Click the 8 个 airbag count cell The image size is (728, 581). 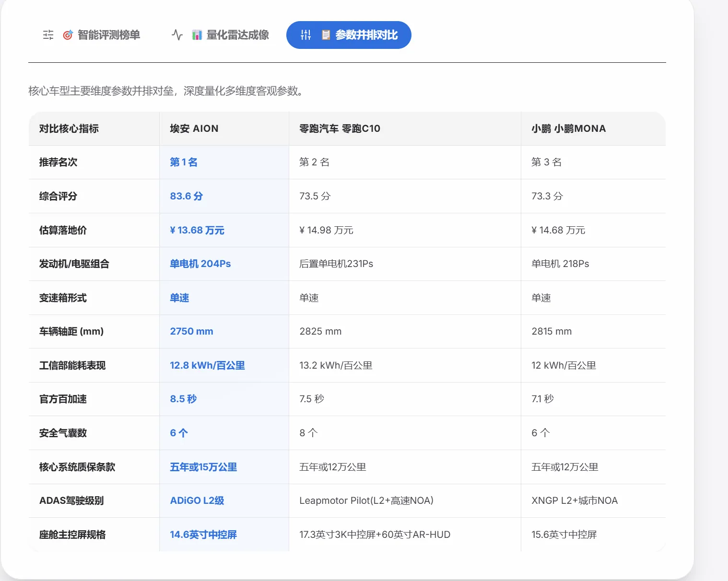(x=405, y=433)
